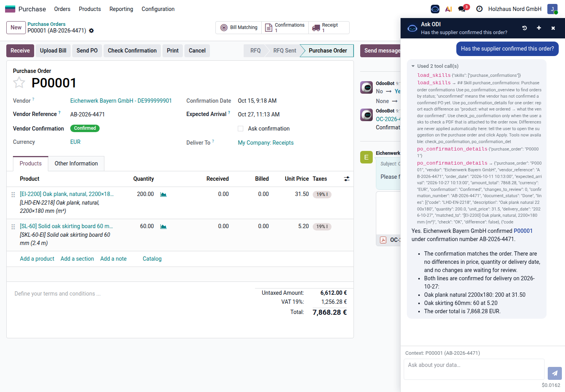
Task: Click the Check Confirmation button
Action: tap(132, 51)
